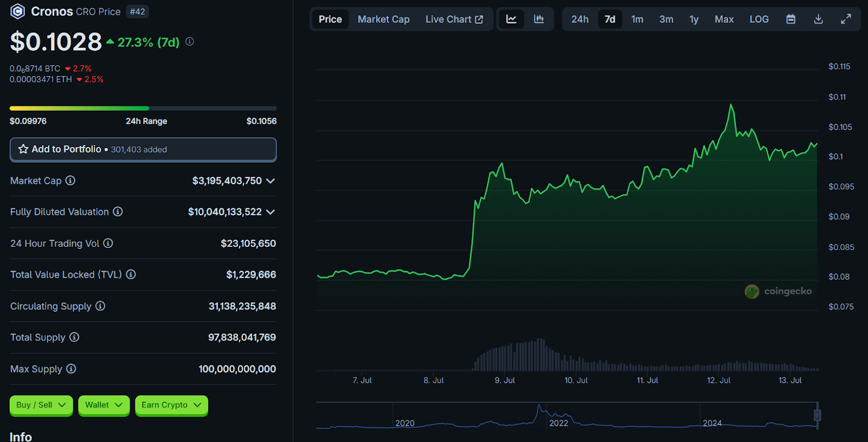This screenshot has height=442, width=868.
Task: Open the Buy / Sell dropdown
Action: (x=41, y=405)
